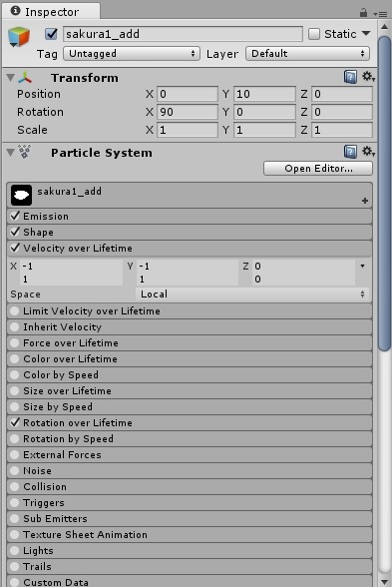Enable Noise module
Viewport: 392px width, 587px height.
15,470
